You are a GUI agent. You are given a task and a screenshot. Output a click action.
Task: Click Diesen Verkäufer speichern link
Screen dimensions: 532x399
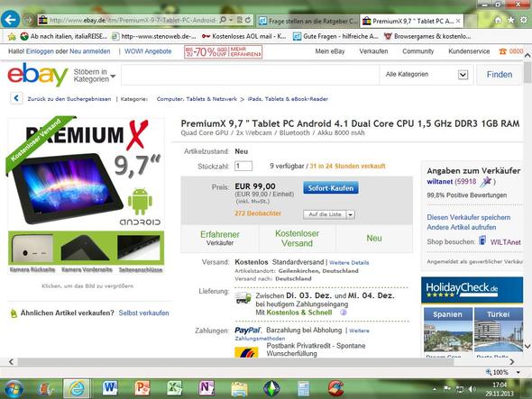click(469, 217)
